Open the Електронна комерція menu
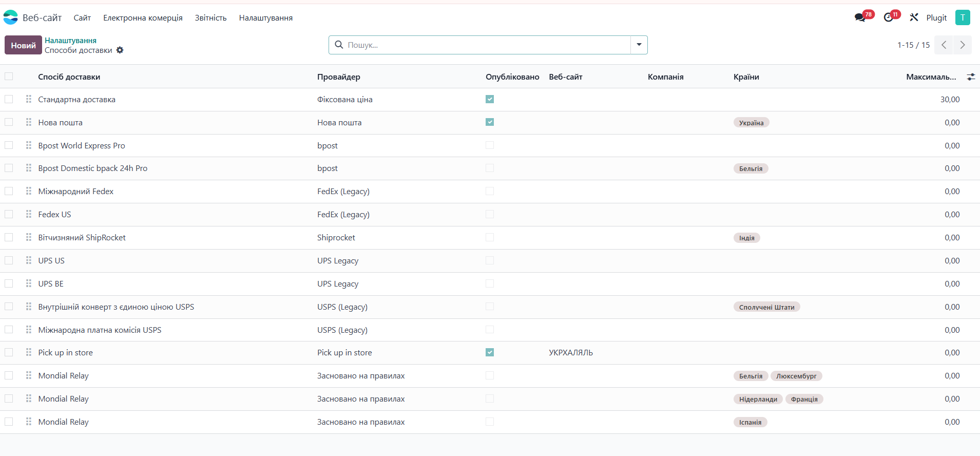Screen dimensions: 980x456 pos(143,18)
